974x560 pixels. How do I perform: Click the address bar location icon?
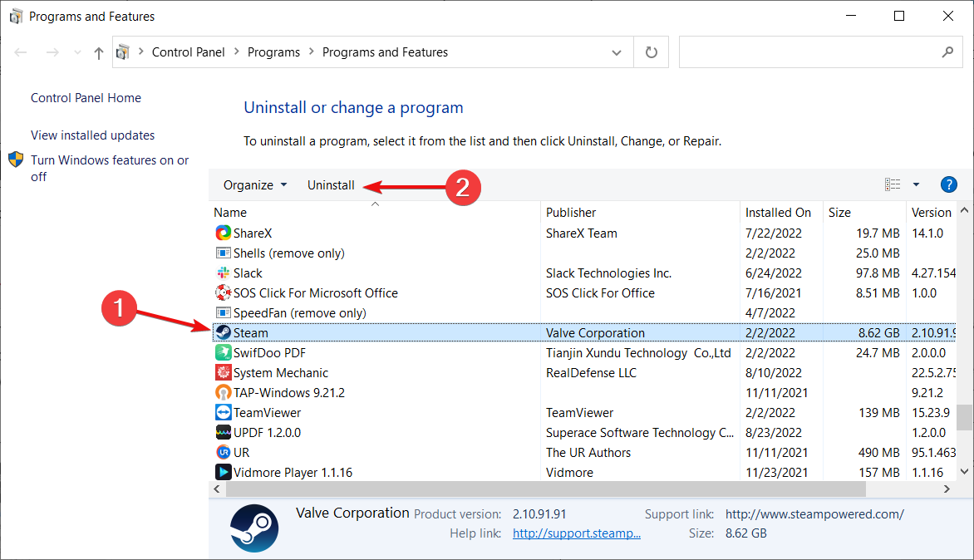point(123,52)
